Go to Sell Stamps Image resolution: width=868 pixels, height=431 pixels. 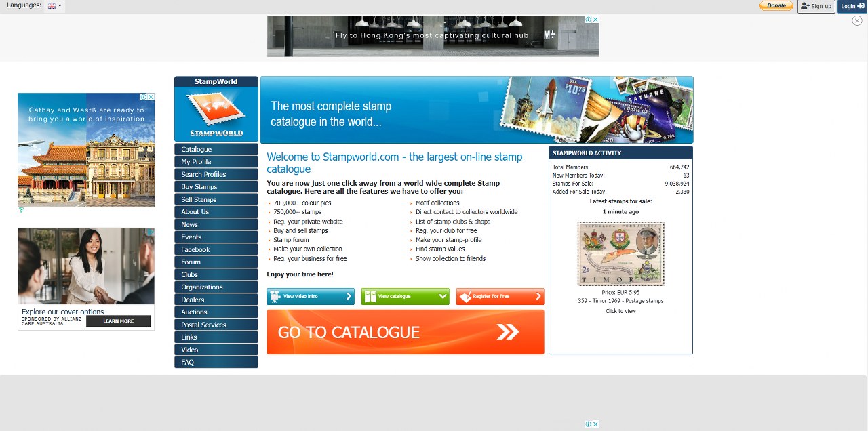click(x=216, y=199)
